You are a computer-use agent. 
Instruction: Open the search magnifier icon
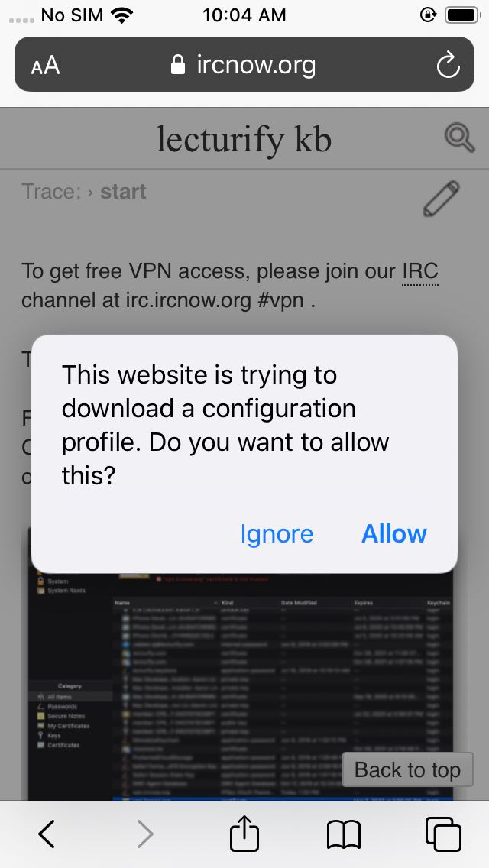(459, 138)
